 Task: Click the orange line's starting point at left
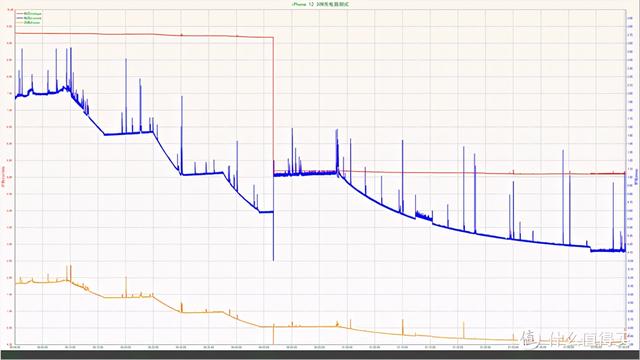pyautogui.click(x=16, y=283)
